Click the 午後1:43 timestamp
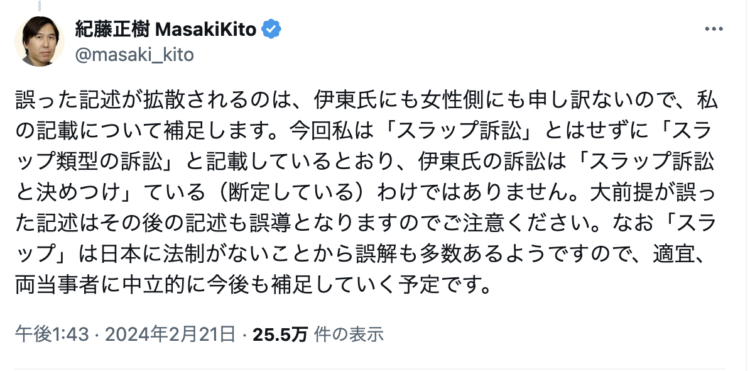Viewport: 750px width, 371px height. [52, 335]
